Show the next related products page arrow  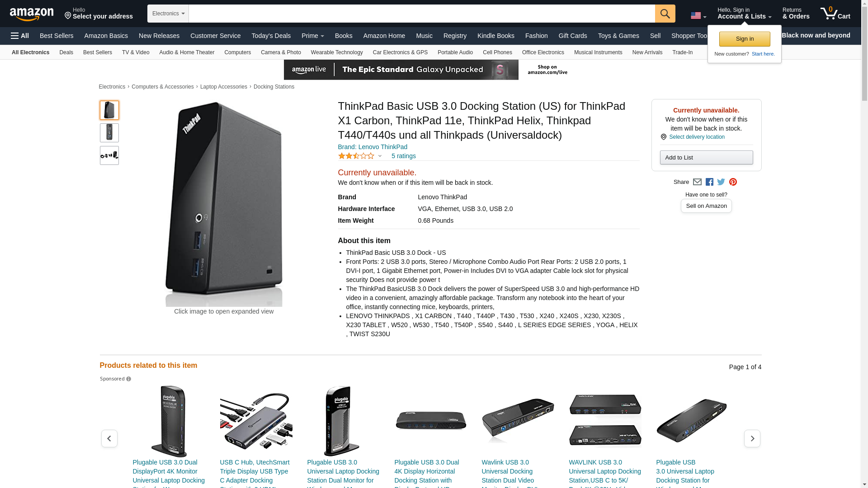[752, 438]
